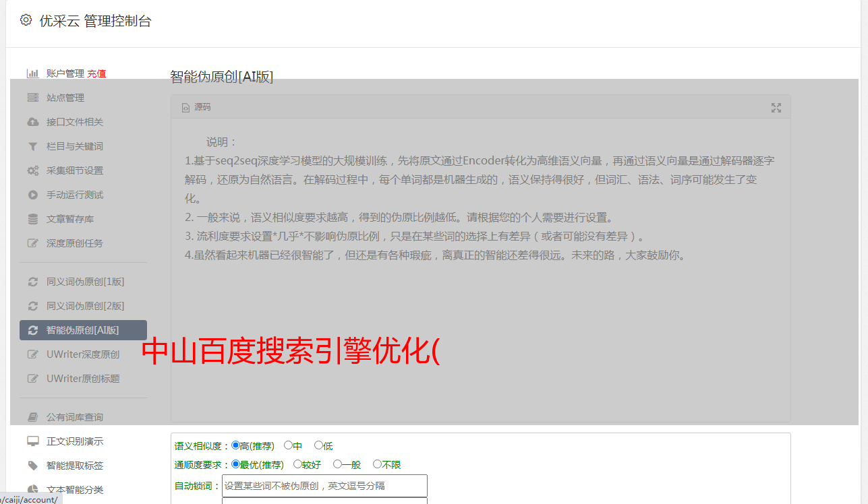
Task: Click the gears icon for 采集细节设置
Action: pyautogui.click(x=32, y=170)
